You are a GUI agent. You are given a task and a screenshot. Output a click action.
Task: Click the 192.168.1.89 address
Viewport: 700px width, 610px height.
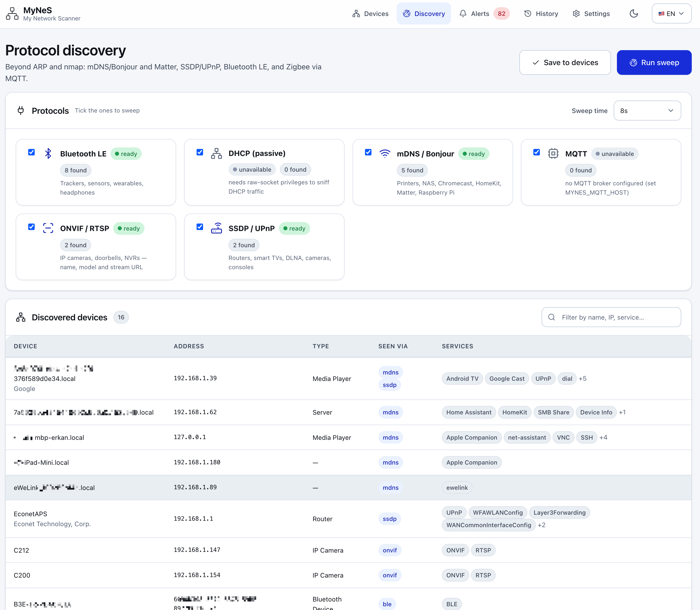coord(195,488)
